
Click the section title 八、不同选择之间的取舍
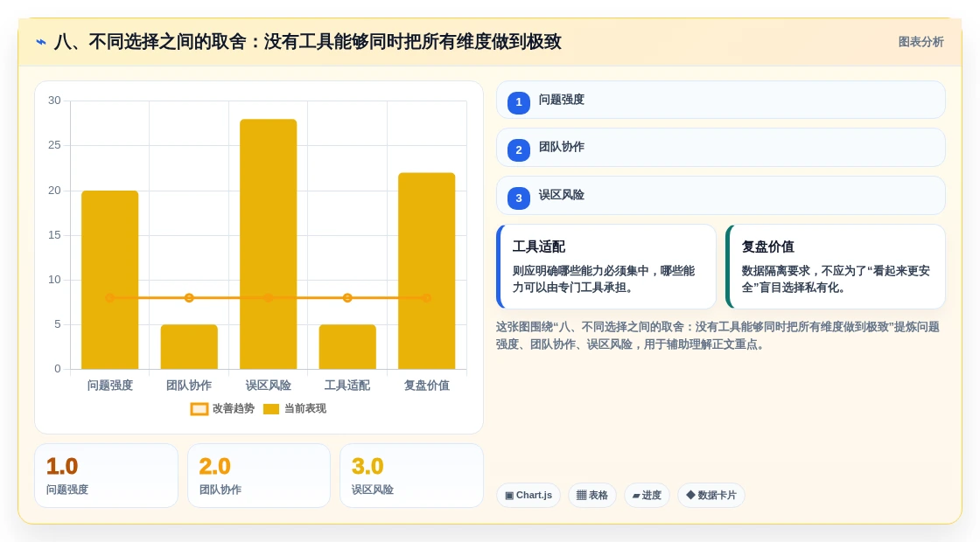point(307,42)
